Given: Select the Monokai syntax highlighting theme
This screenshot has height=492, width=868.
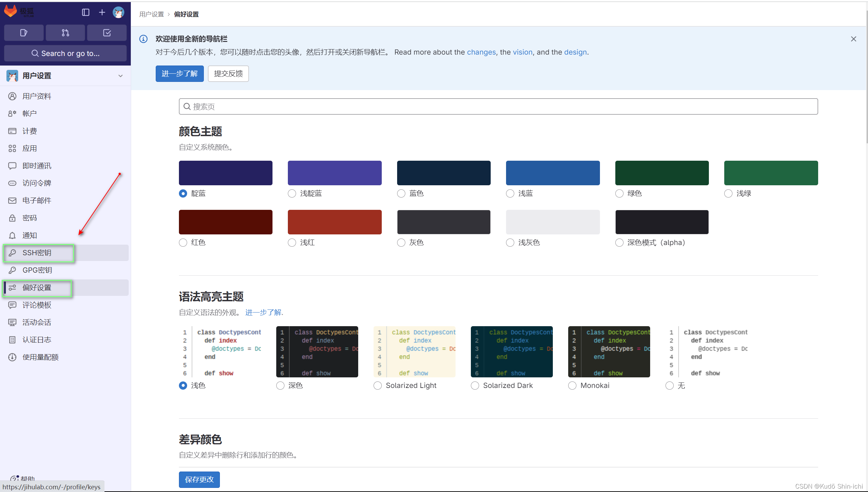Looking at the screenshot, I should [572, 386].
